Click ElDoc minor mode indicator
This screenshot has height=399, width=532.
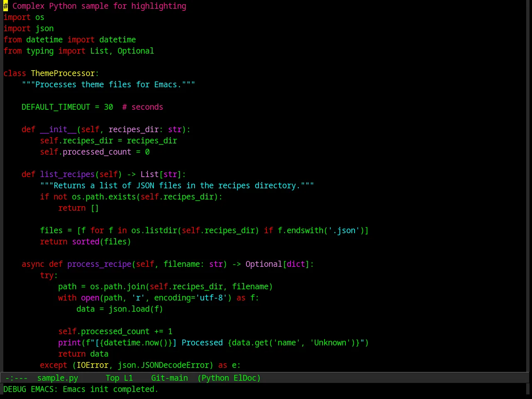[x=245, y=378]
